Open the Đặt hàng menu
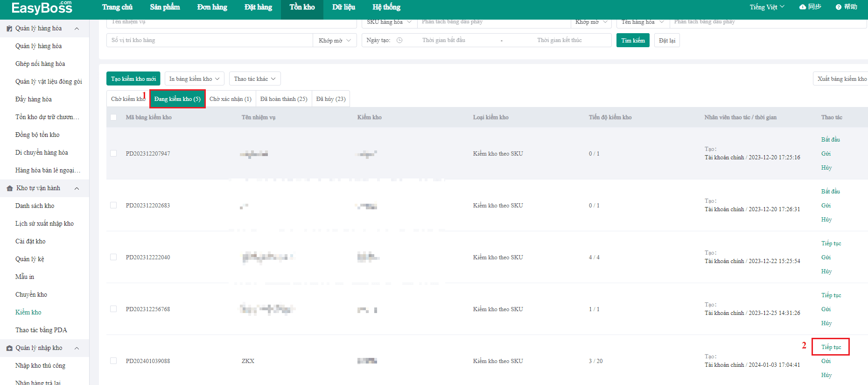 point(258,7)
